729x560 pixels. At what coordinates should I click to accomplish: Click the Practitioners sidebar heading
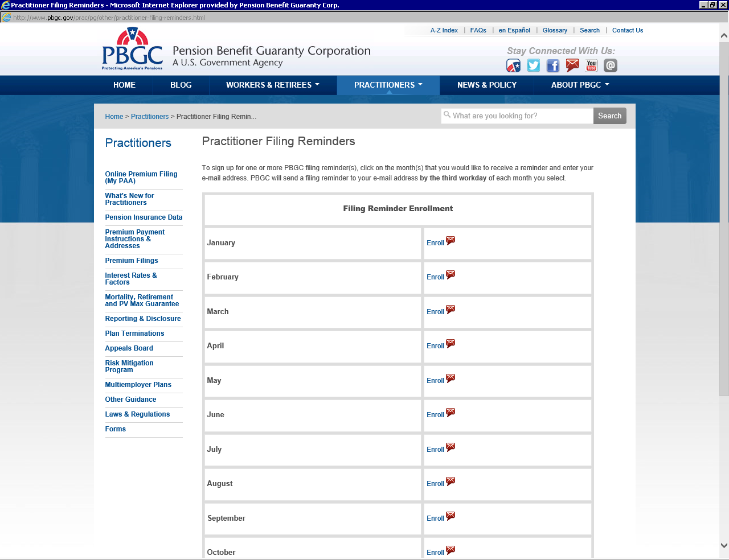coord(138,143)
